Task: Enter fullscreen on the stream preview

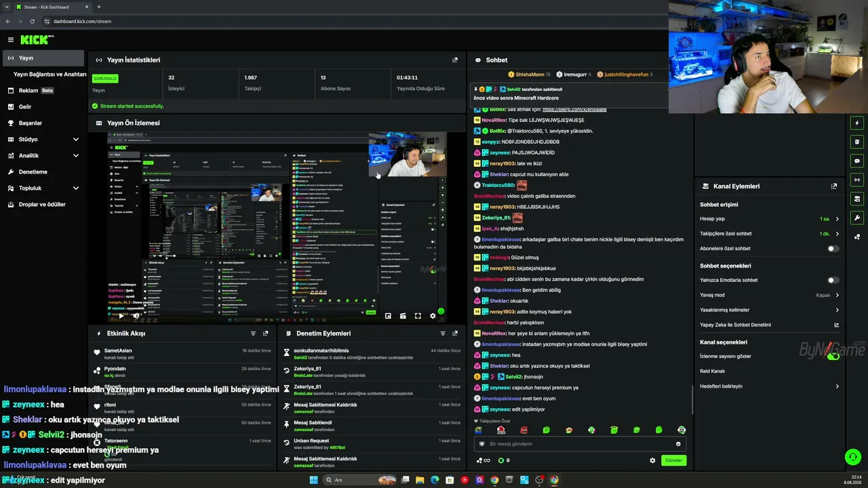Action: pos(418,316)
